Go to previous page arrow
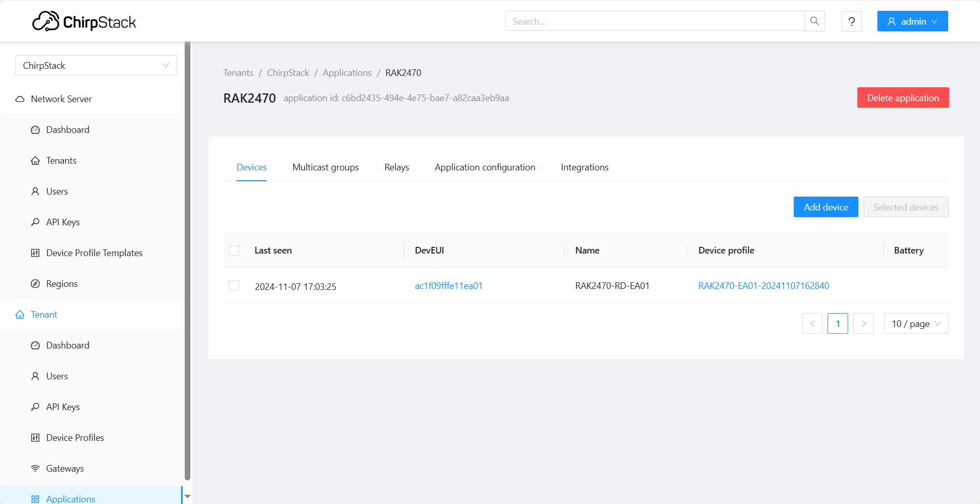The height and width of the screenshot is (504, 980). pyautogui.click(x=812, y=323)
